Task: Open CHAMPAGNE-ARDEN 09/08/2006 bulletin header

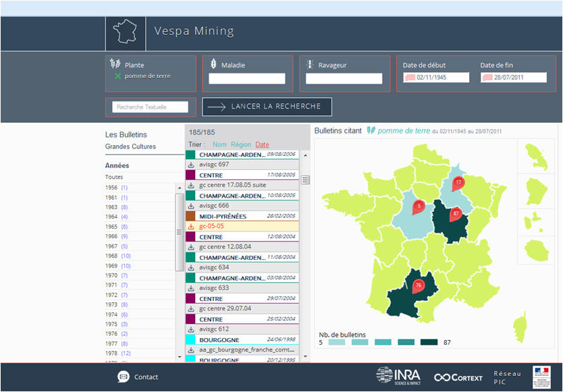Action: [242, 155]
